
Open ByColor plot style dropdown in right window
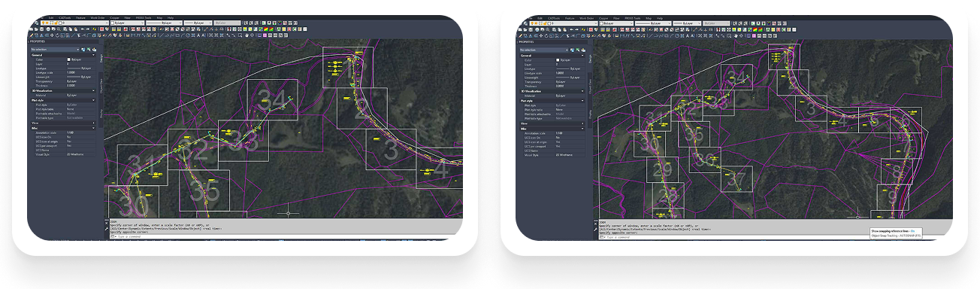pos(716,23)
